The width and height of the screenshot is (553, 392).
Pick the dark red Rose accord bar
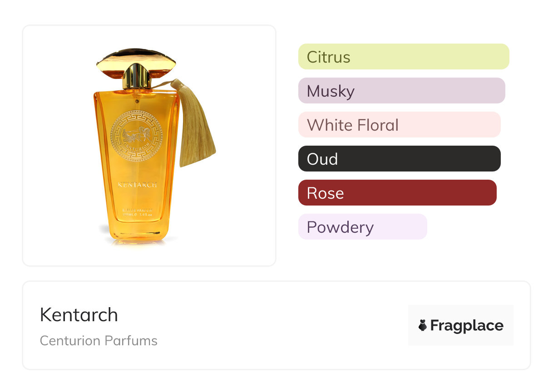(397, 193)
